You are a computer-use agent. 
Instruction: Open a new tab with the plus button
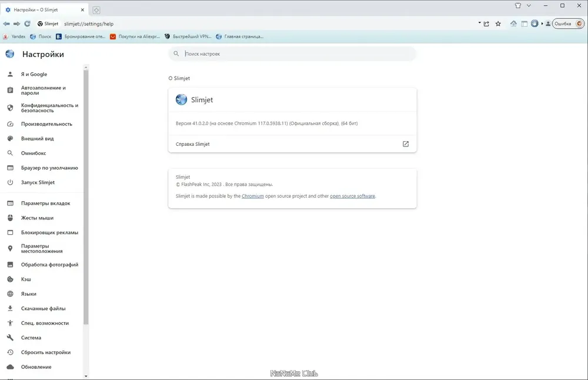[96, 10]
